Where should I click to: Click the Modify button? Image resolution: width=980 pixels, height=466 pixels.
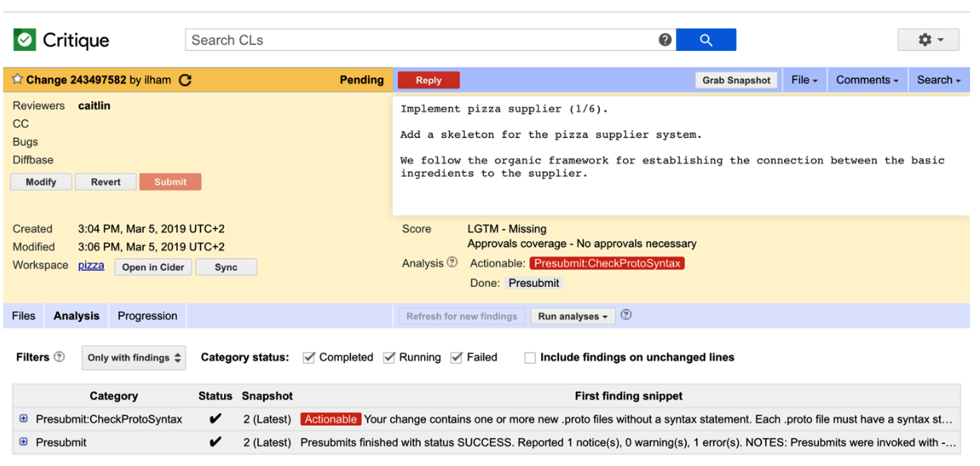[41, 182]
